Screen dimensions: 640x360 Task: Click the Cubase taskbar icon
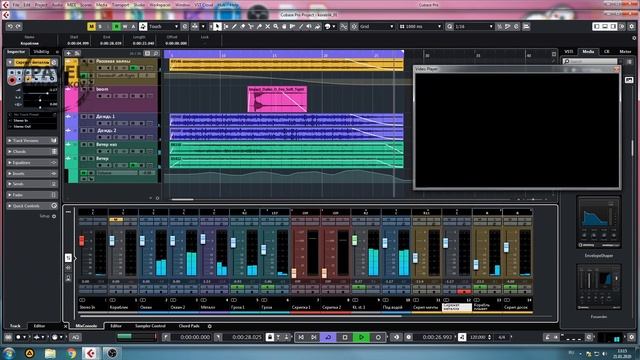91,353
